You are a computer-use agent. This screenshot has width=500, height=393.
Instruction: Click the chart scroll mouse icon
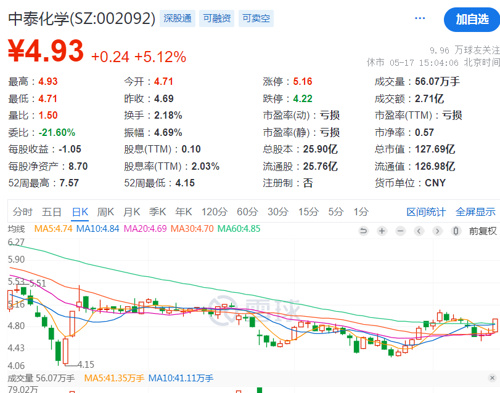pos(456,231)
